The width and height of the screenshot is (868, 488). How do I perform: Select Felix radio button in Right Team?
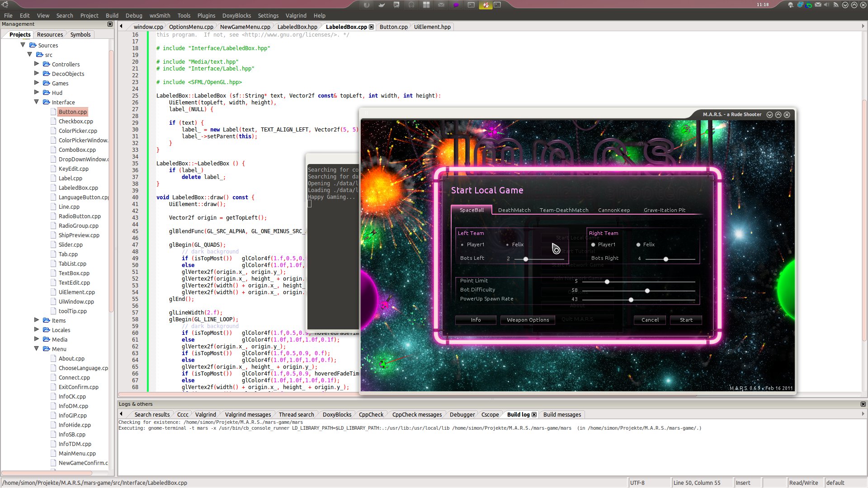638,245
